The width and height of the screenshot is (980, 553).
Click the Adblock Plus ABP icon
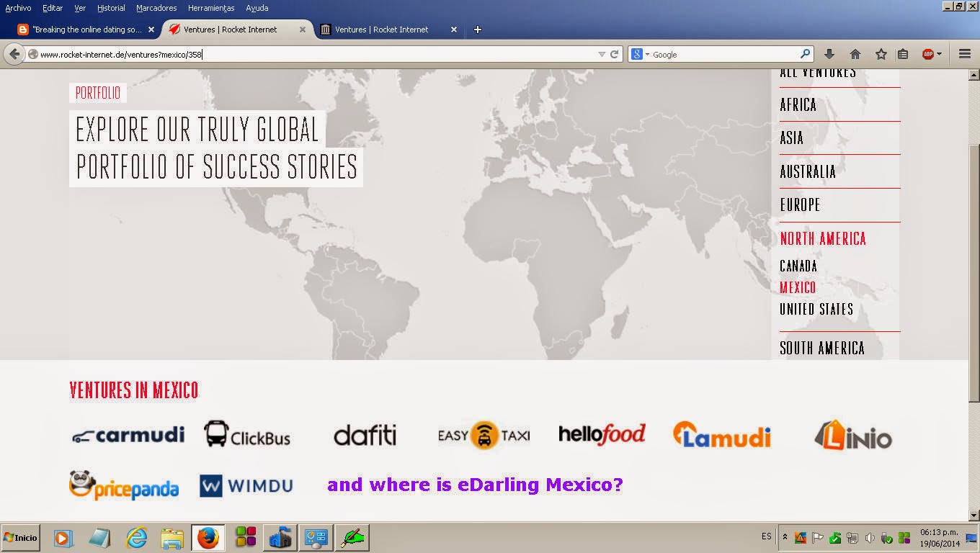tap(928, 54)
